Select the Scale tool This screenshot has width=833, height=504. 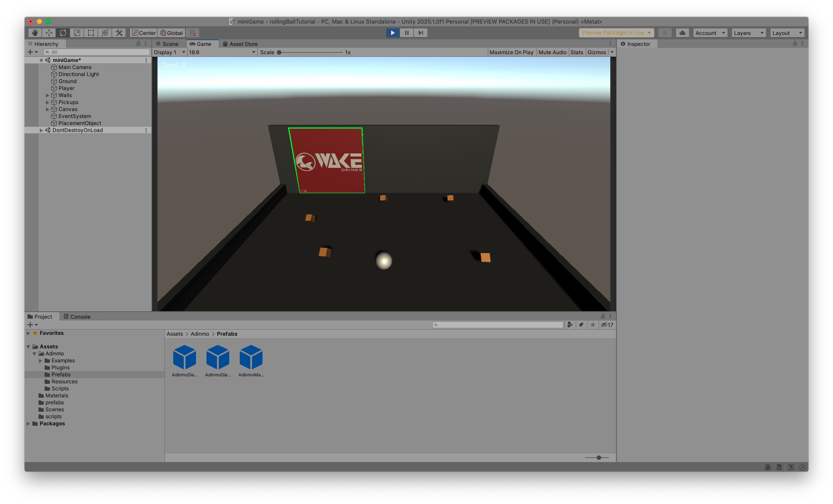point(77,33)
